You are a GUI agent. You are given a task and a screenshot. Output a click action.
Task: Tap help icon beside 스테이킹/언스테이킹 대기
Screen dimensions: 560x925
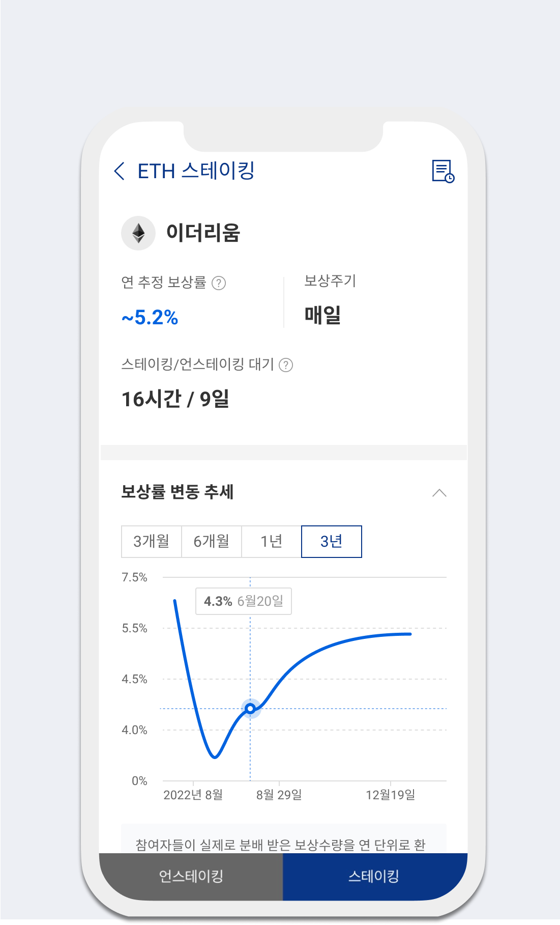[286, 365]
